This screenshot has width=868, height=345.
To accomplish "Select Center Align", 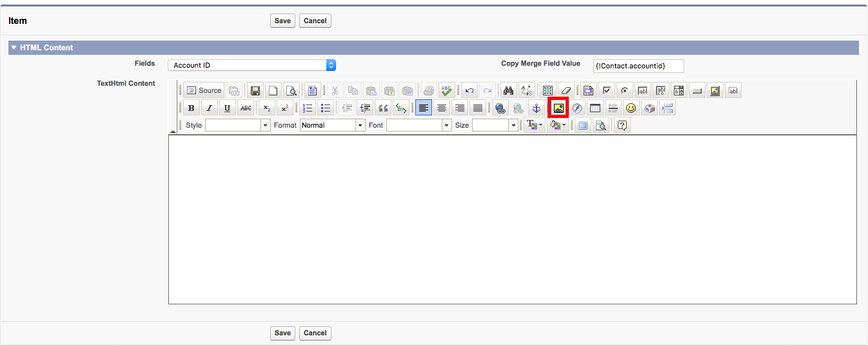I will [441, 108].
